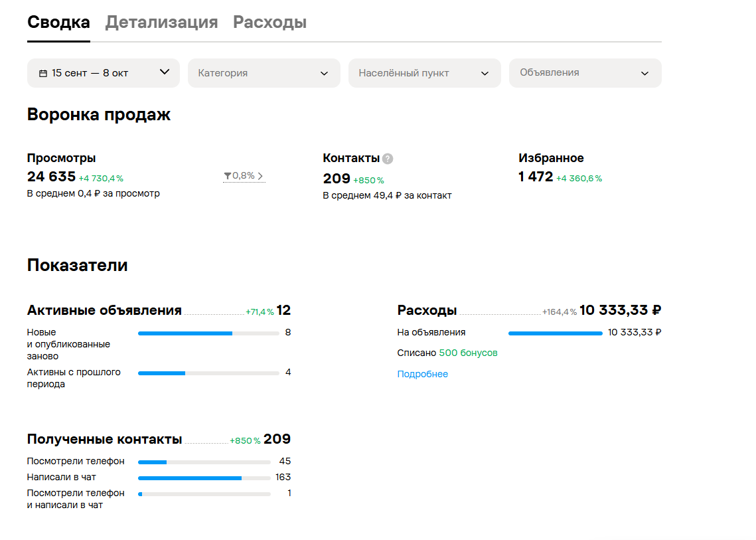Open the date range 15 сент — 8 окт dropdown
Screen dimensions: 756x540
[103, 73]
